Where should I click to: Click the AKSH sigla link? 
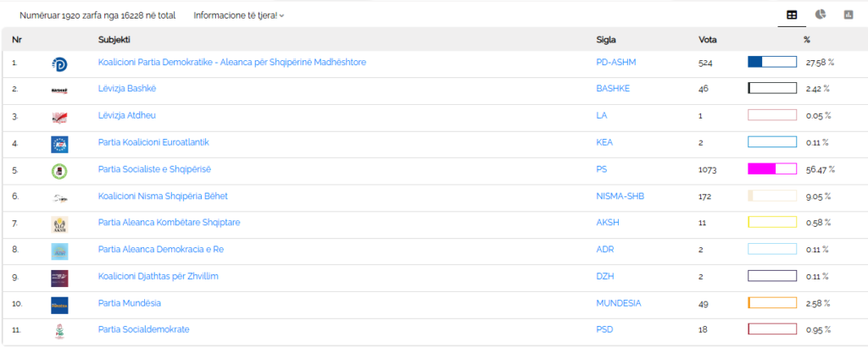click(607, 223)
